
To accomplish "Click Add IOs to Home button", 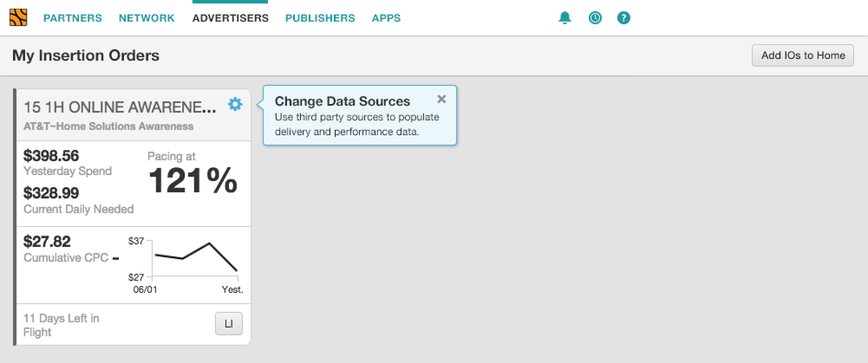I will point(803,56).
